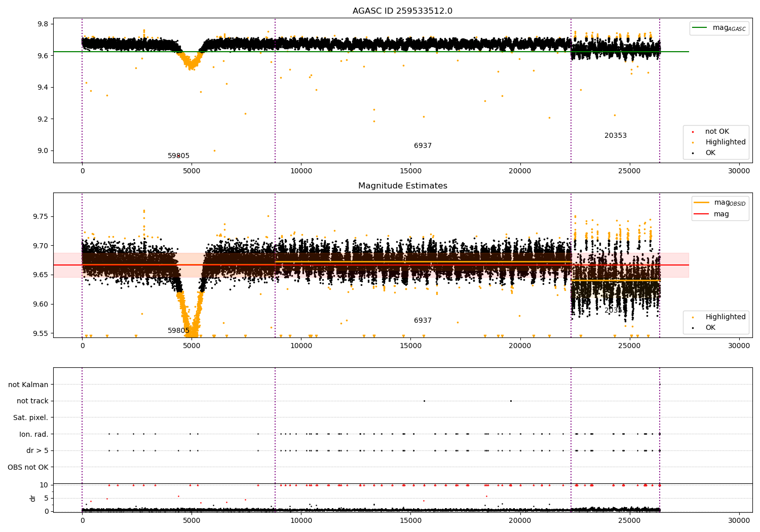Click the 9.65 y-axis tick label
This screenshot has height=532, width=760.
[41, 275]
